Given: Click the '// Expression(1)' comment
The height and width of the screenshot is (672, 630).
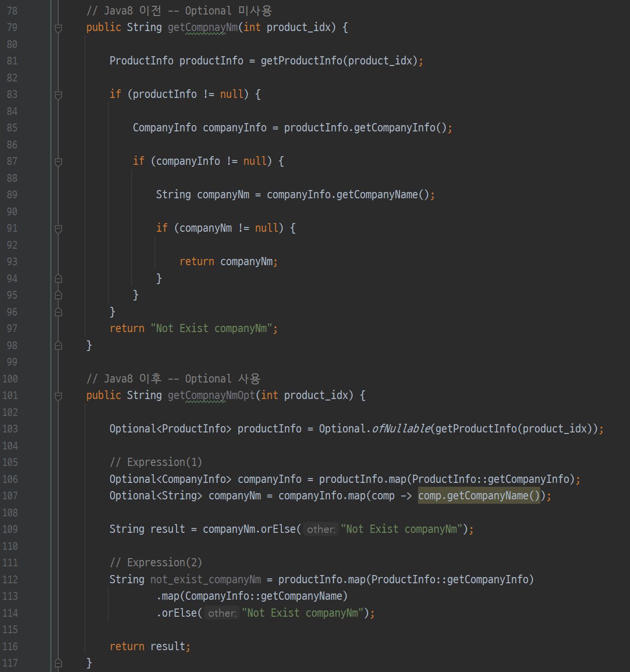Looking at the screenshot, I should click(156, 462).
